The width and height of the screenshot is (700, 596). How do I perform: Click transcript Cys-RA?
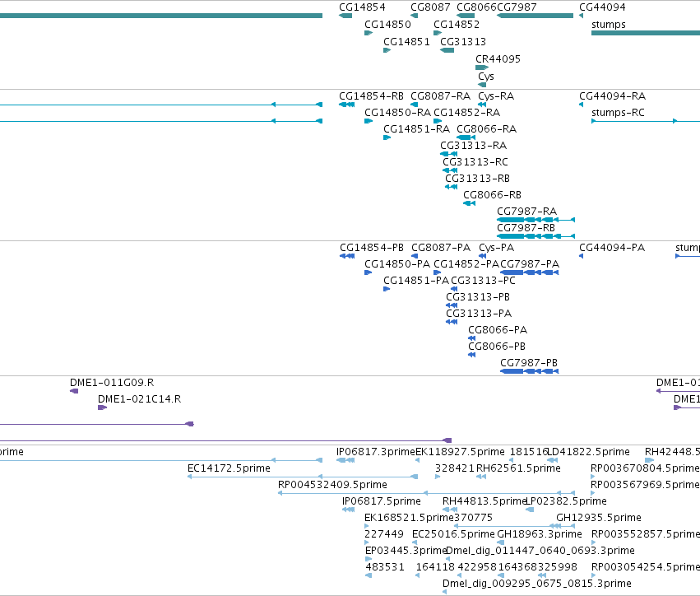tap(482, 105)
